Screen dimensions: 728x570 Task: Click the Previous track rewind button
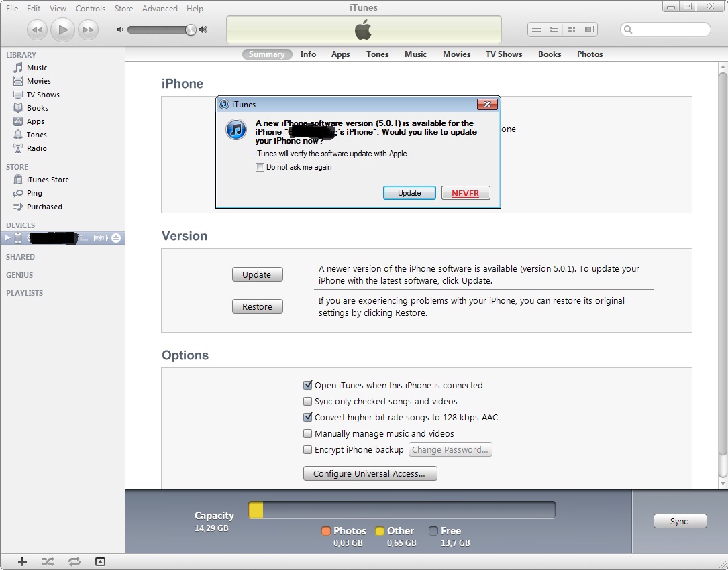coord(37,30)
